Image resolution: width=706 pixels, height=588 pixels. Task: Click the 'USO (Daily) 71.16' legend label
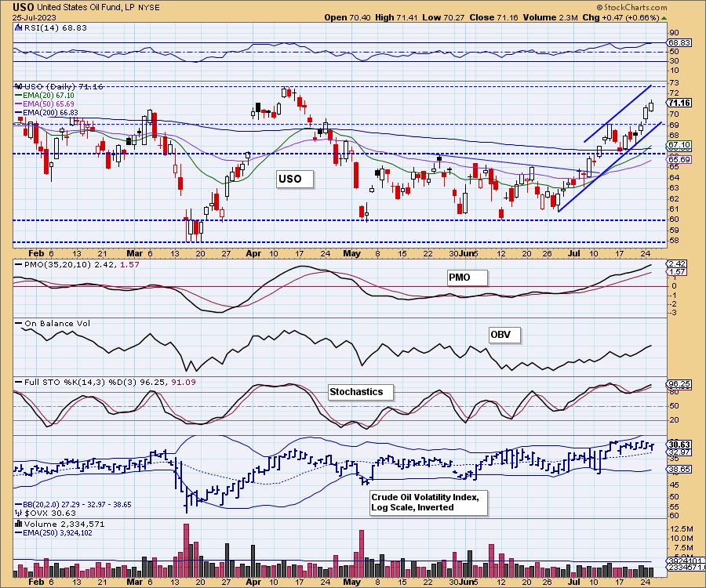point(64,86)
